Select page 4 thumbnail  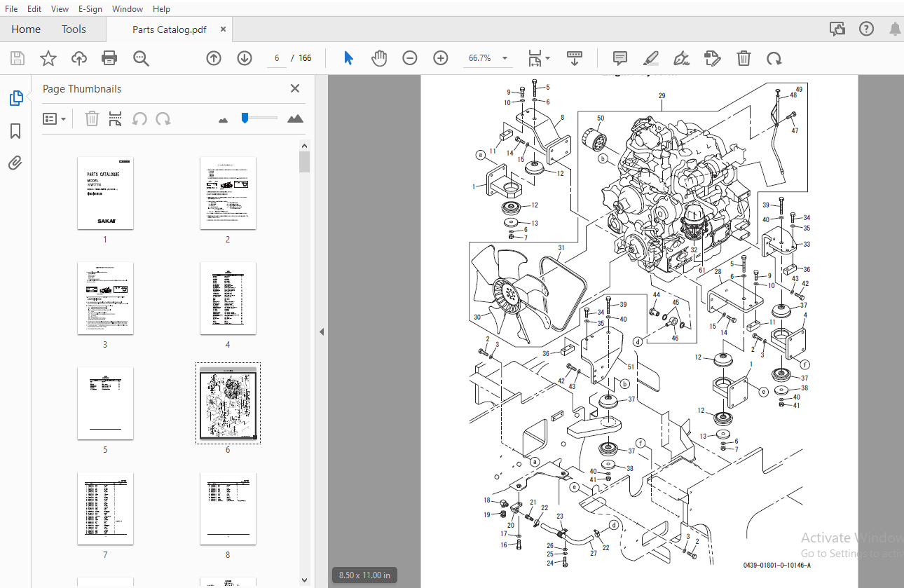click(x=228, y=299)
